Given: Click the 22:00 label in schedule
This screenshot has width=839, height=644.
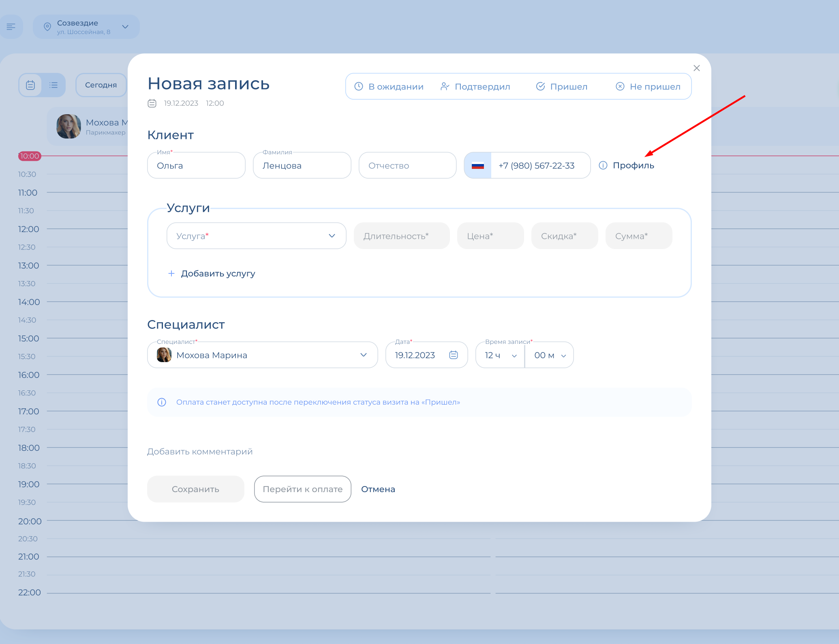Looking at the screenshot, I should (x=29, y=593).
